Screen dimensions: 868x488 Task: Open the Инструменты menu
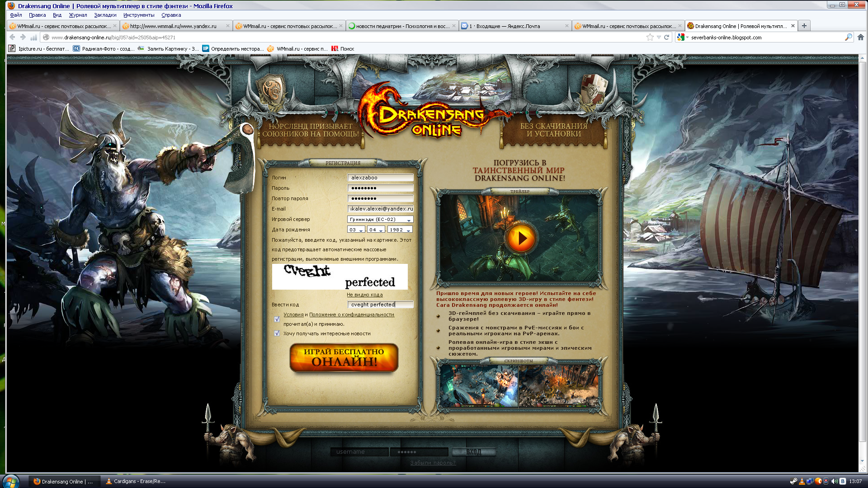pyautogui.click(x=139, y=15)
